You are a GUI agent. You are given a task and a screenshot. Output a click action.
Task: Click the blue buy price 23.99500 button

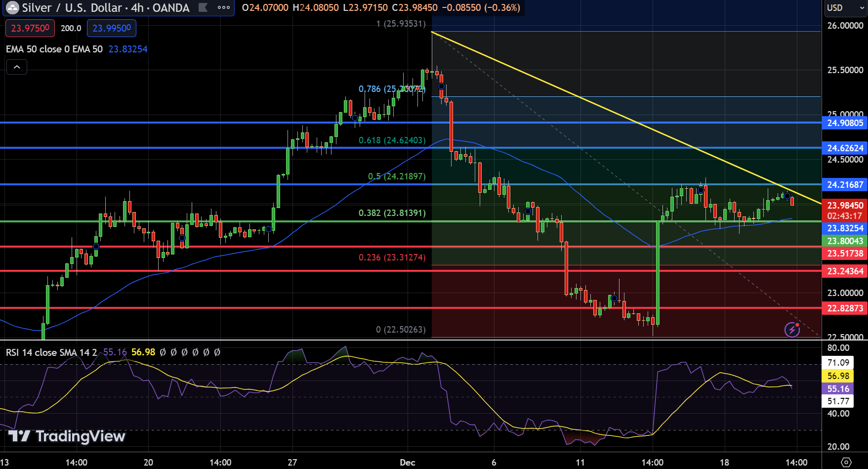pyautogui.click(x=112, y=28)
